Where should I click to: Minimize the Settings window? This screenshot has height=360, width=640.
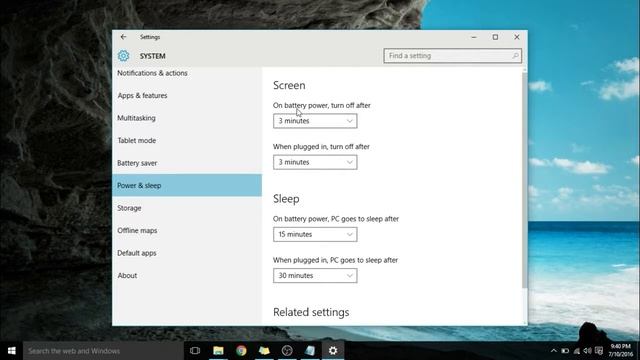click(x=474, y=37)
